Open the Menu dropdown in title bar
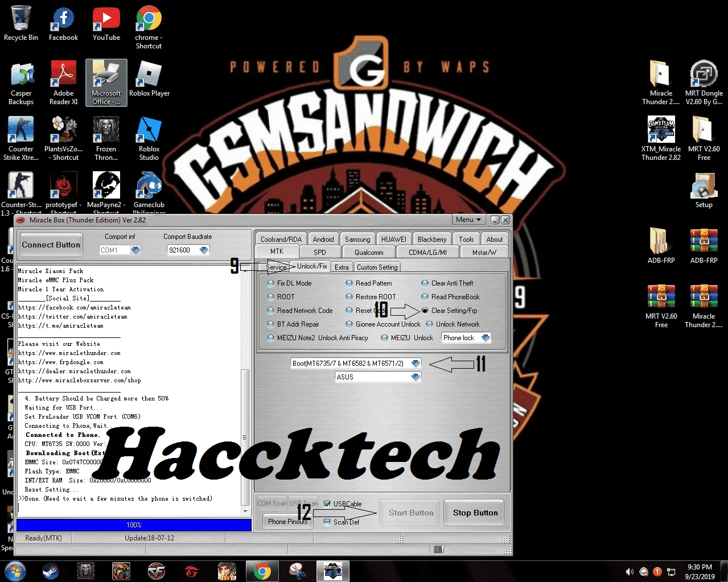The image size is (728, 582). tap(468, 220)
